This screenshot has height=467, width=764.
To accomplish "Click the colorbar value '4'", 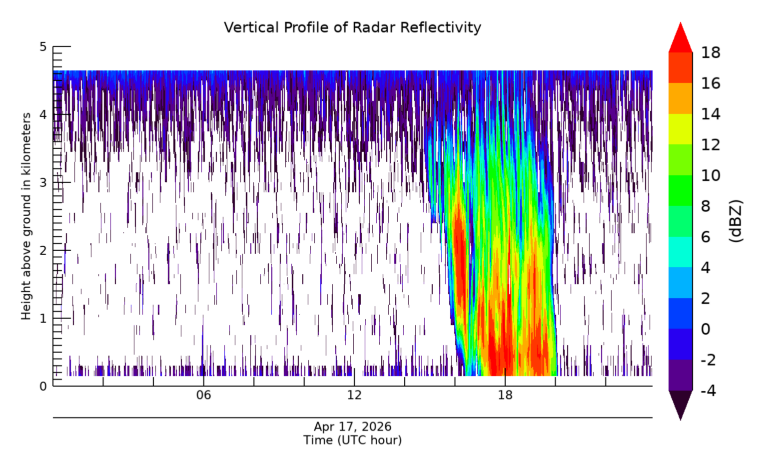I will (706, 267).
